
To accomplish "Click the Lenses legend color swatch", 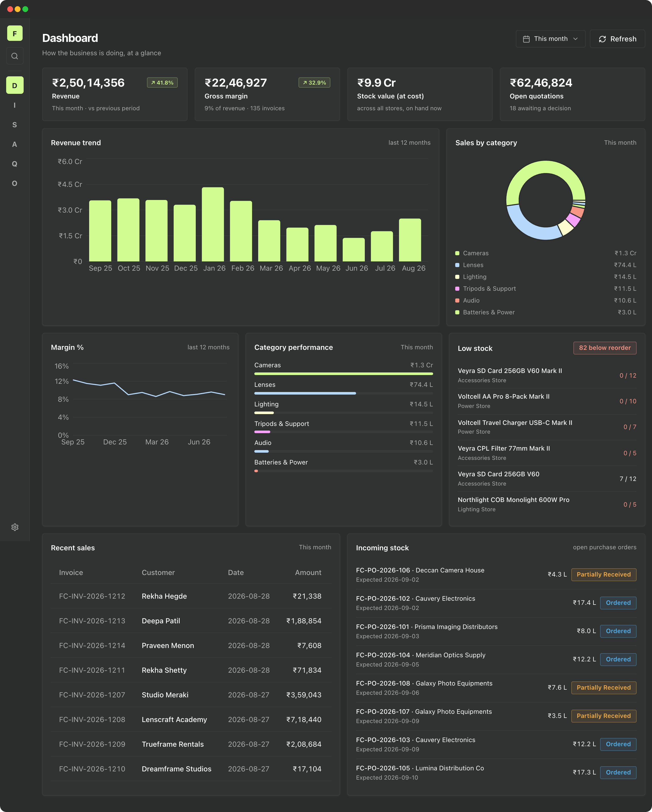I will point(457,265).
